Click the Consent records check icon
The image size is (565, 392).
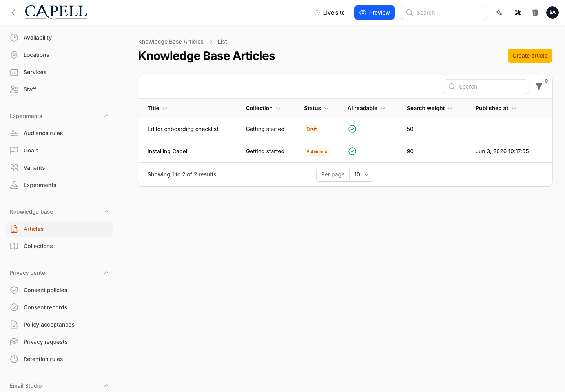[x=14, y=307]
